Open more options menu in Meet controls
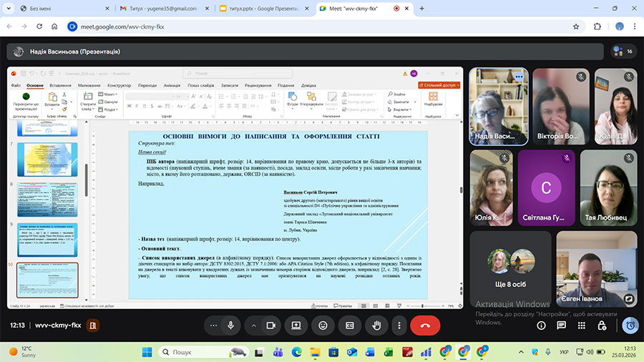This screenshot has height=362, width=644. coord(399,325)
